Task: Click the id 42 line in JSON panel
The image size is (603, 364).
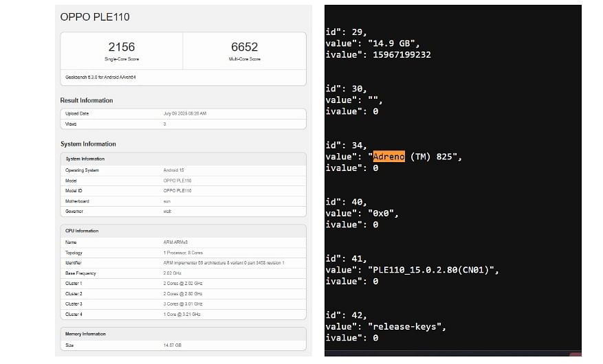Action: [346, 315]
